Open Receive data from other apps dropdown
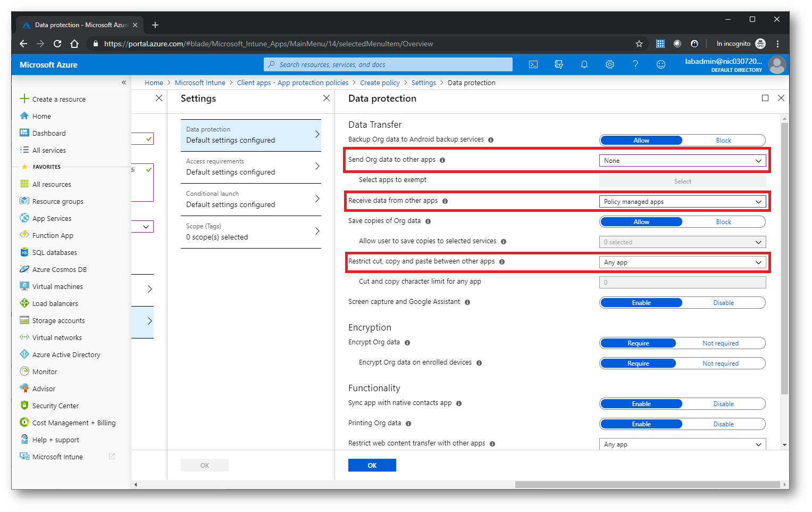 pos(683,202)
